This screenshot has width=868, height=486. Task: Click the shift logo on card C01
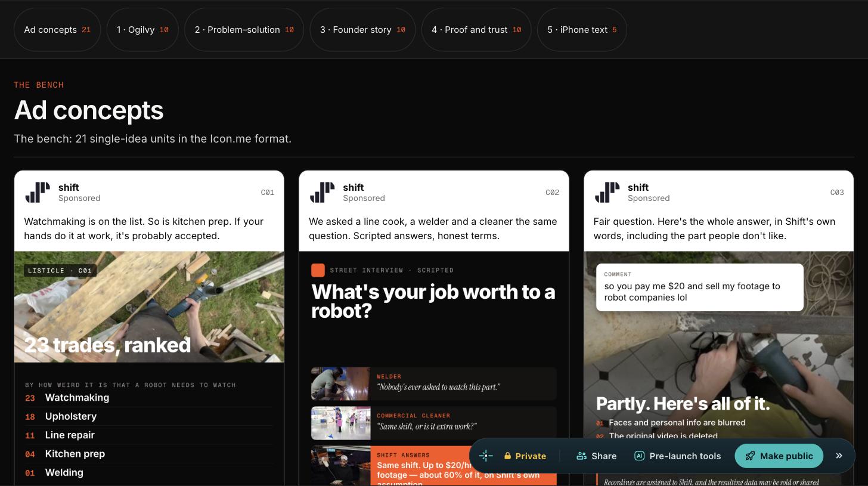coord(38,192)
